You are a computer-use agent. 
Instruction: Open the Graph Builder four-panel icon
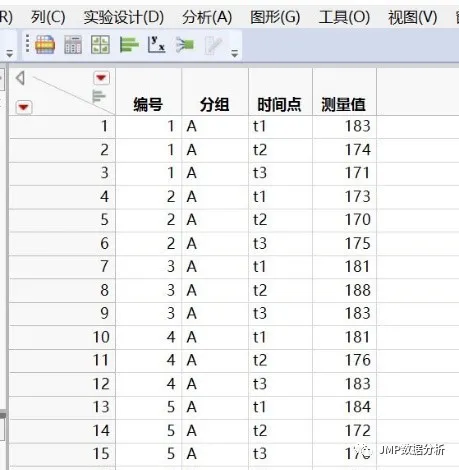pos(100,45)
